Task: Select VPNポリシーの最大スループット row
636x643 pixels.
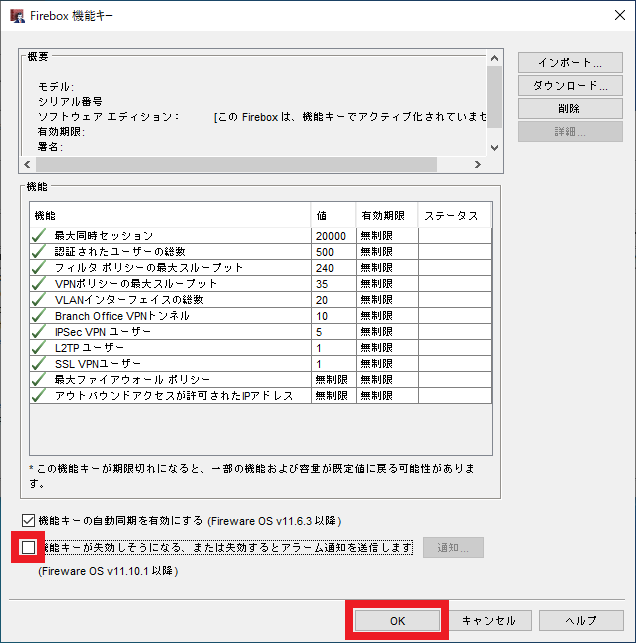Action: click(261, 284)
